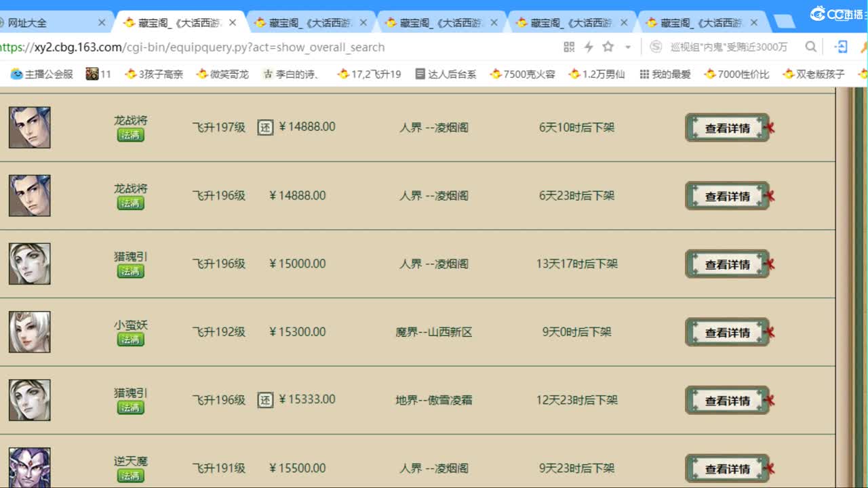Image resolution: width=868 pixels, height=488 pixels.
Task: Bookmark this page with the star icon
Action: point(608,47)
